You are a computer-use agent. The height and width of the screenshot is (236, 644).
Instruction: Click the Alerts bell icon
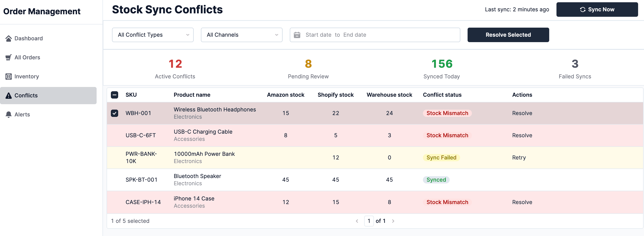click(8, 114)
